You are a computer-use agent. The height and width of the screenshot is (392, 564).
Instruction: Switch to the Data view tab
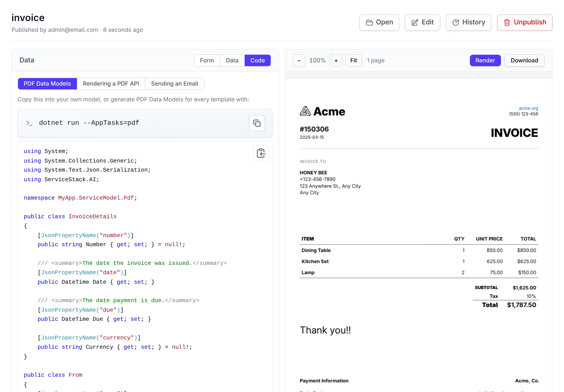pyautogui.click(x=232, y=60)
